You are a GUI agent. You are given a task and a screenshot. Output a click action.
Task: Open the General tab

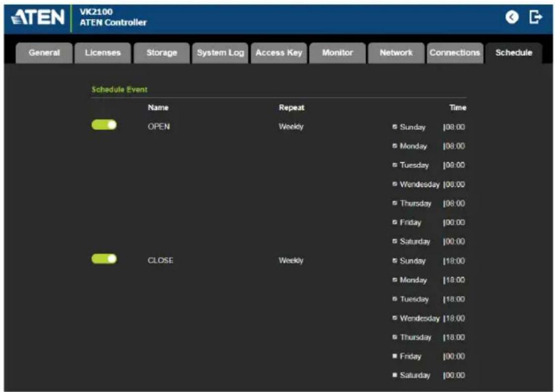(x=44, y=53)
